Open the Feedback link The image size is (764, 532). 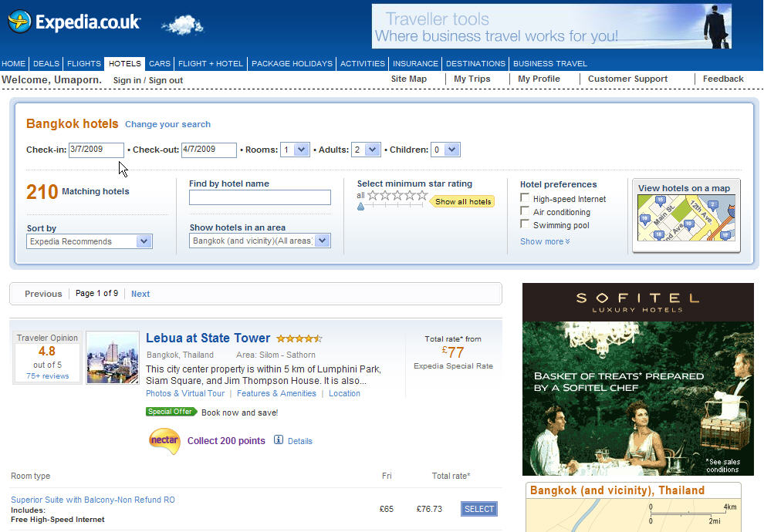(x=723, y=79)
